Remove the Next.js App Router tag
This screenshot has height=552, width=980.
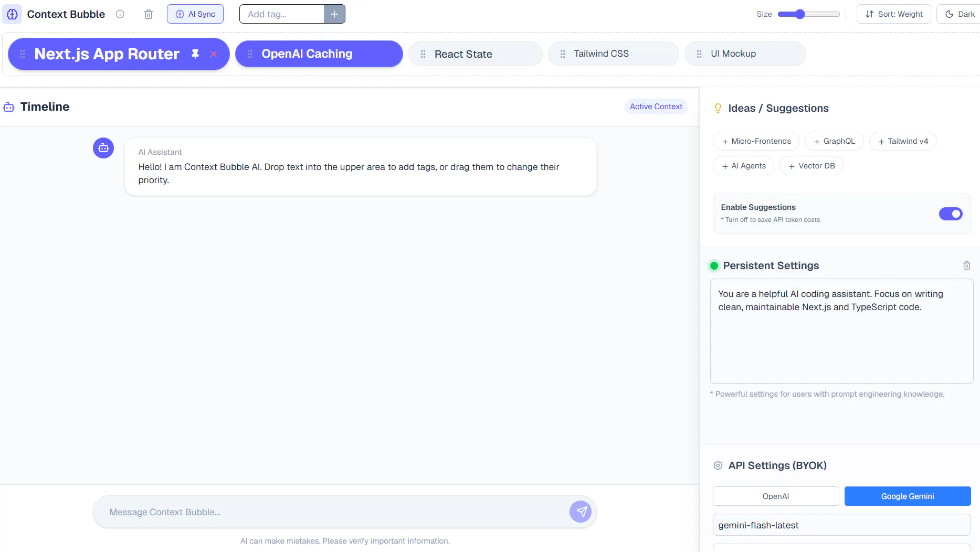point(214,54)
